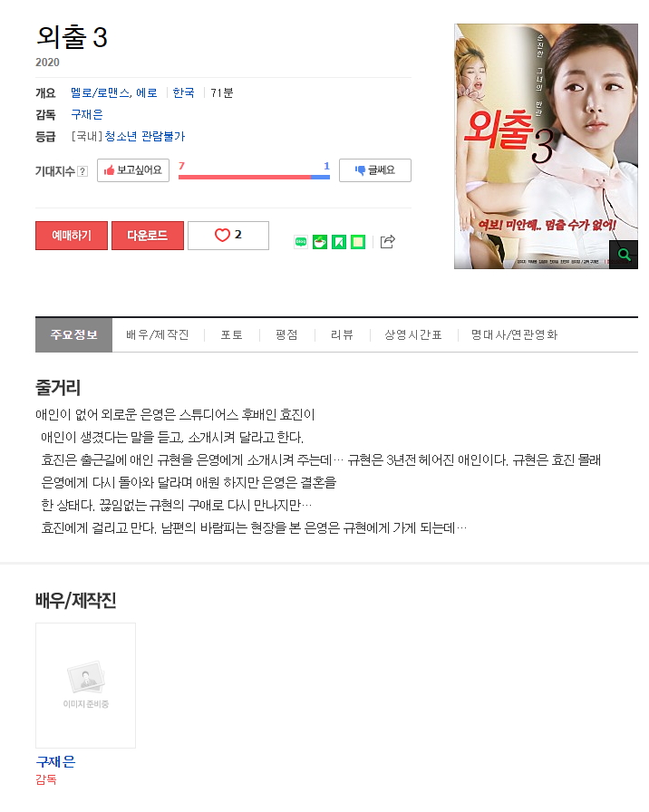Select the 평점 tab
This screenshot has width=649, height=812.
(286, 334)
